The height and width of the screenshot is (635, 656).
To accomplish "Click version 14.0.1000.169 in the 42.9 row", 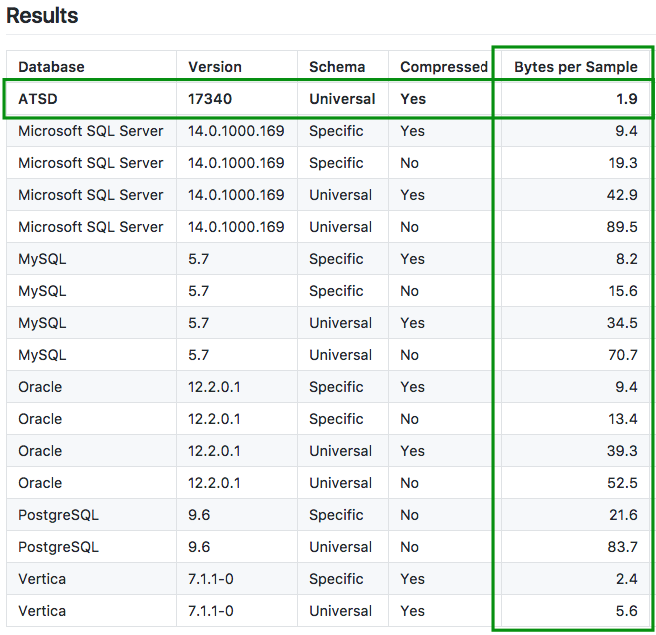I will [236, 195].
